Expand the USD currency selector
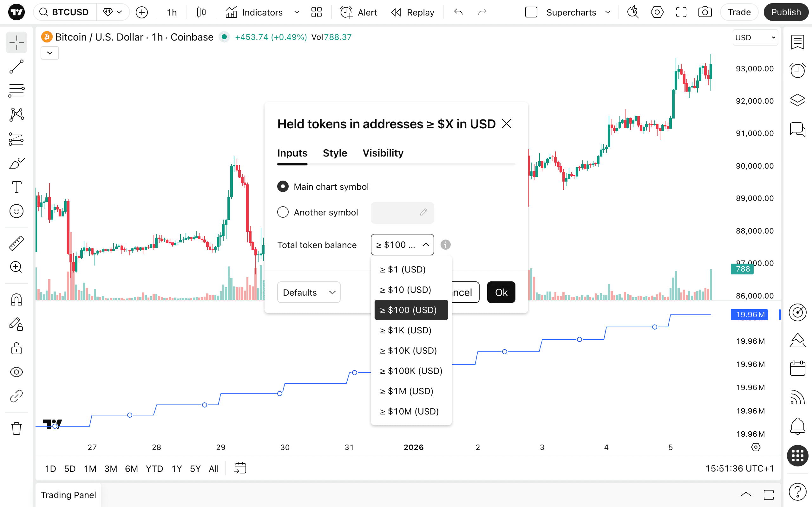This screenshot has width=812, height=507. pyautogui.click(x=755, y=38)
